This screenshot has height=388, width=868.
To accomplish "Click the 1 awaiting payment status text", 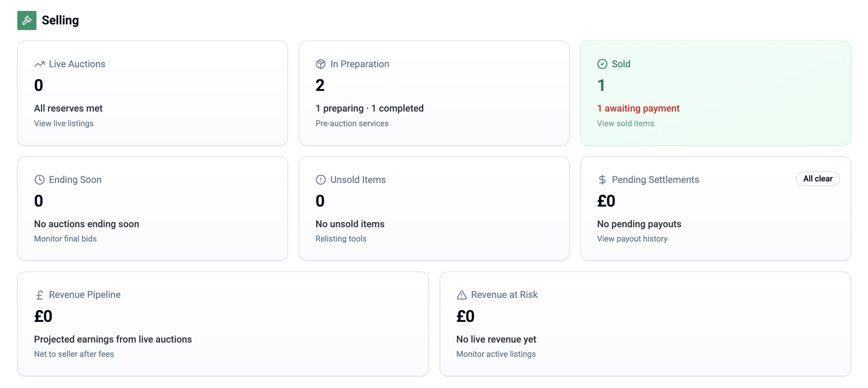I will [x=638, y=109].
